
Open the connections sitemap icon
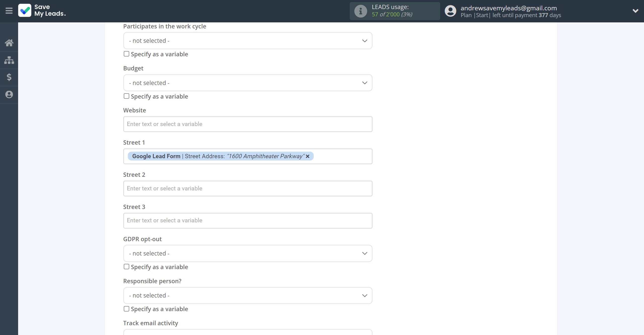pos(9,60)
